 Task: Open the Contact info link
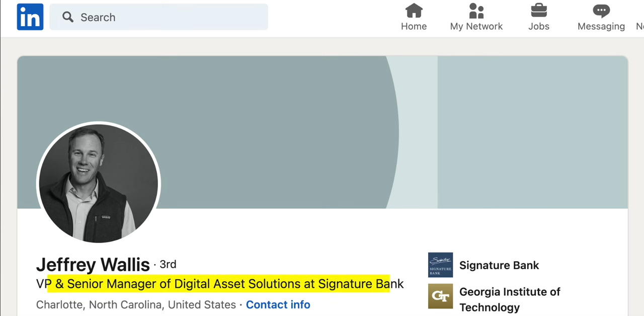278,304
